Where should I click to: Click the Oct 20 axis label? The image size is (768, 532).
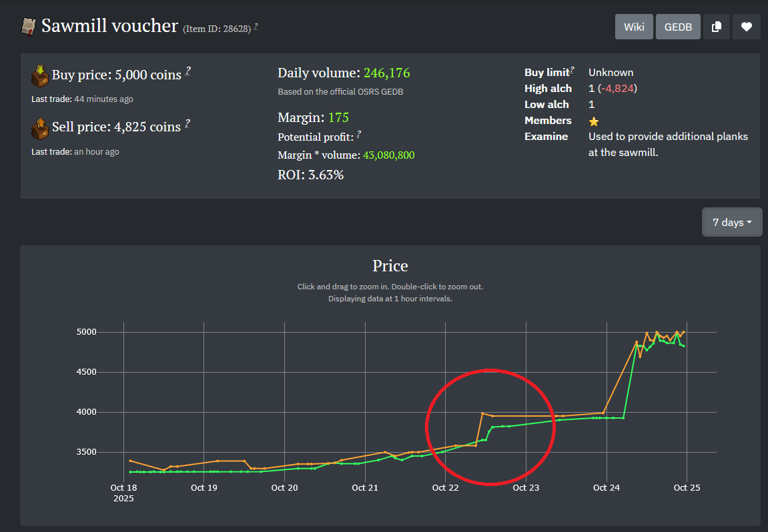click(x=284, y=487)
